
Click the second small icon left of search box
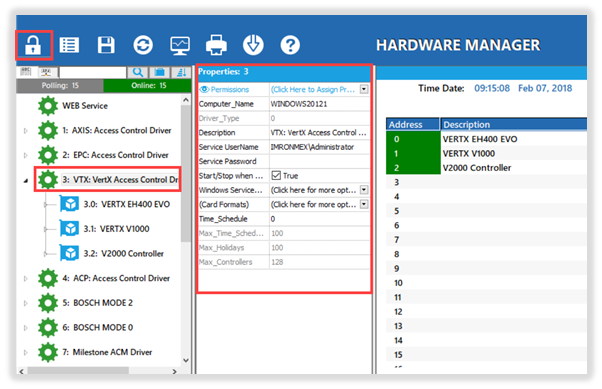pos(46,71)
